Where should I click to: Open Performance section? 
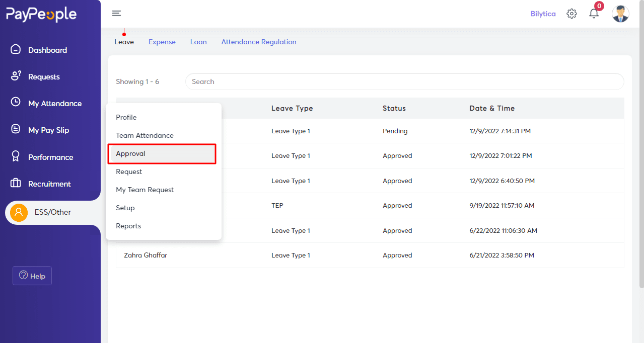(x=50, y=157)
